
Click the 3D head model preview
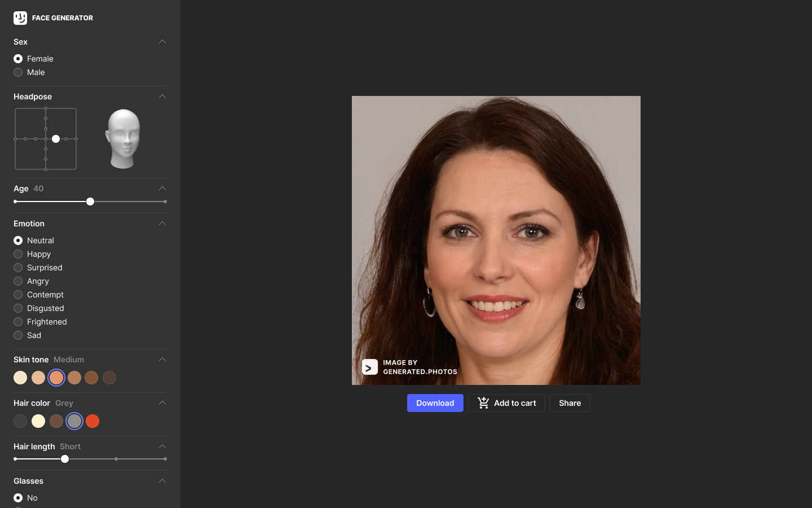point(123,138)
